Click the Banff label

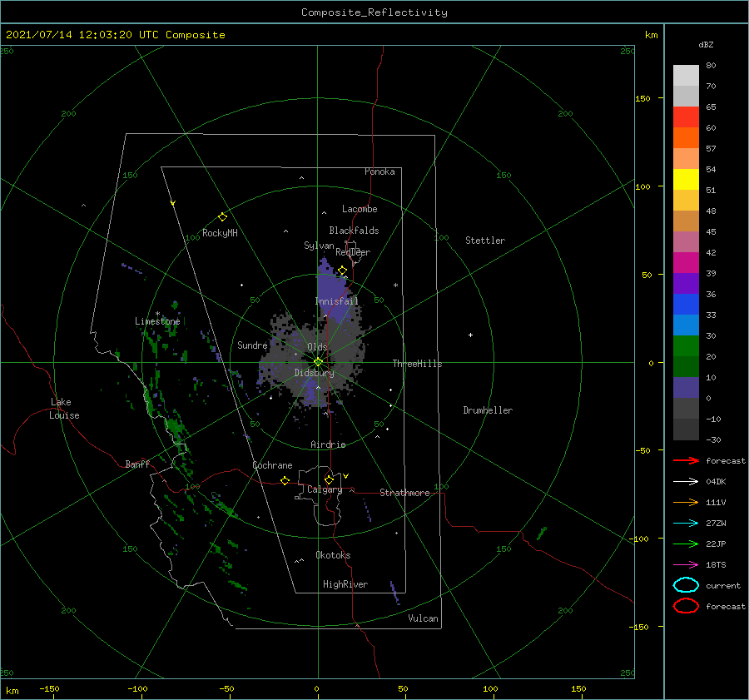point(137,464)
